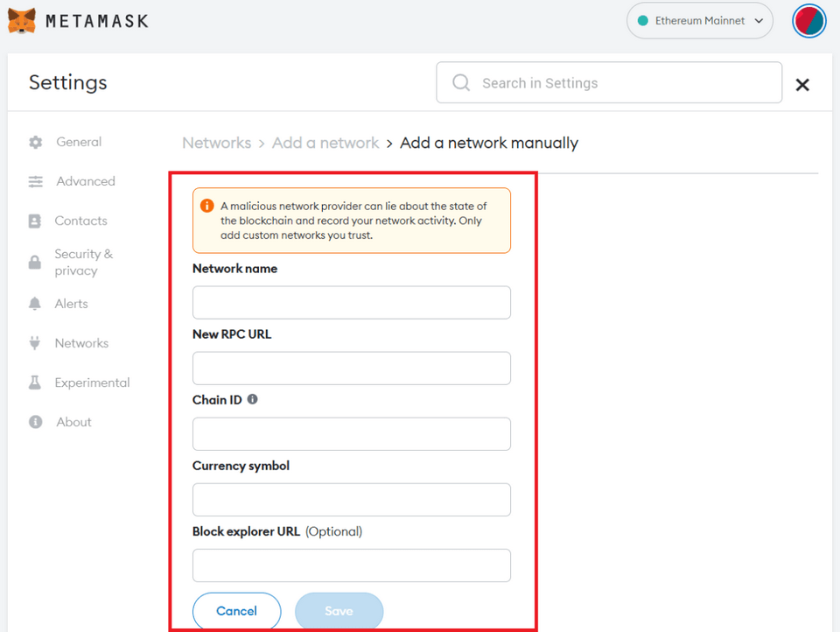
Task: Click the Security lock icon
Action: coord(35,263)
